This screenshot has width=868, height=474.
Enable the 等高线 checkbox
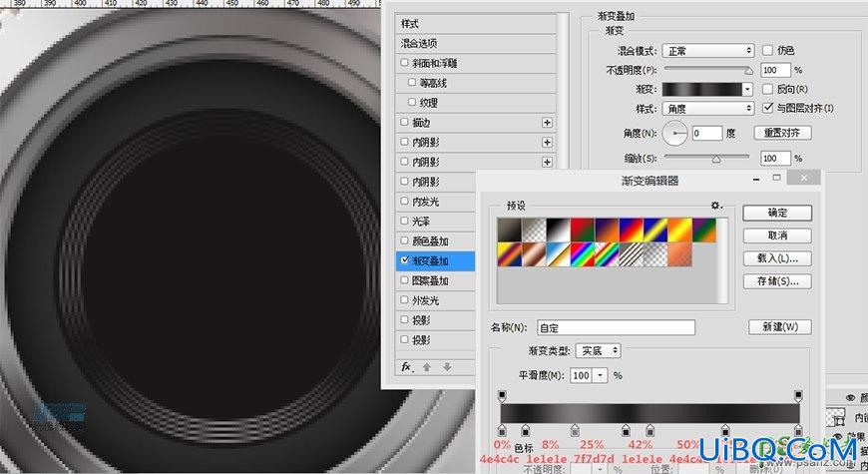411,83
